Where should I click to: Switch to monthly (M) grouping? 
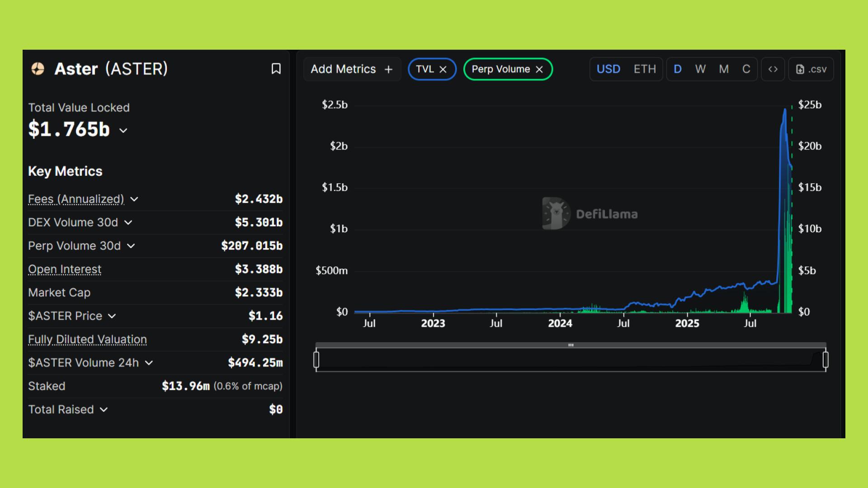(x=724, y=69)
